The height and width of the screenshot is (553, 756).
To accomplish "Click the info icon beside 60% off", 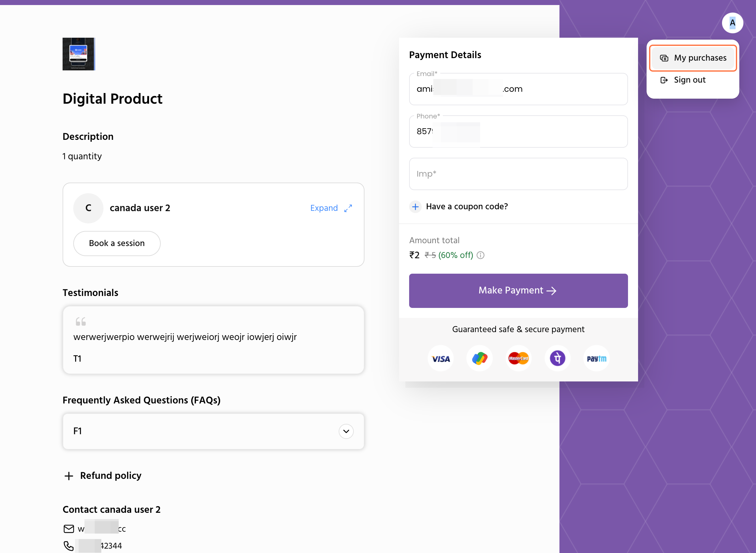I will [x=480, y=255].
